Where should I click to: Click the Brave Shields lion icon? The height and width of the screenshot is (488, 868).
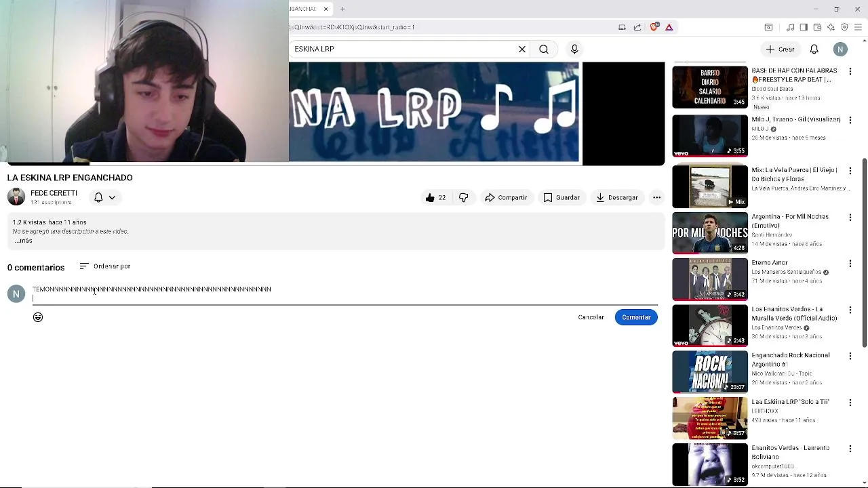654,27
